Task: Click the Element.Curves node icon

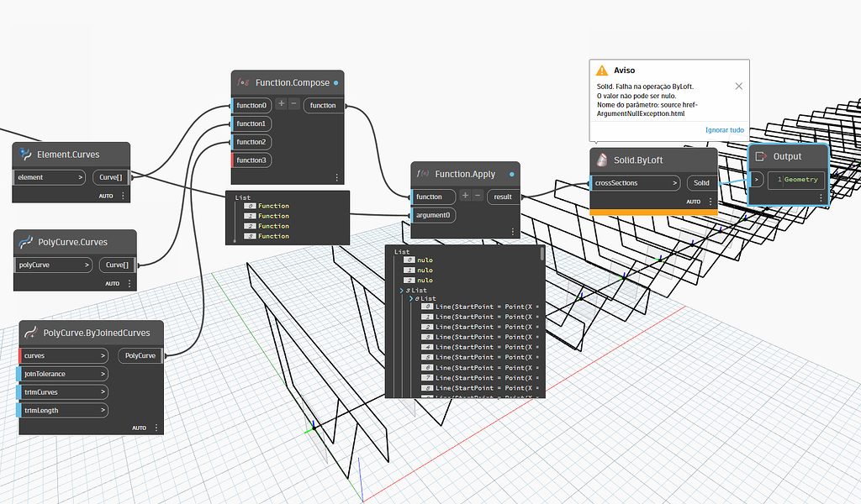Action: [x=25, y=155]
